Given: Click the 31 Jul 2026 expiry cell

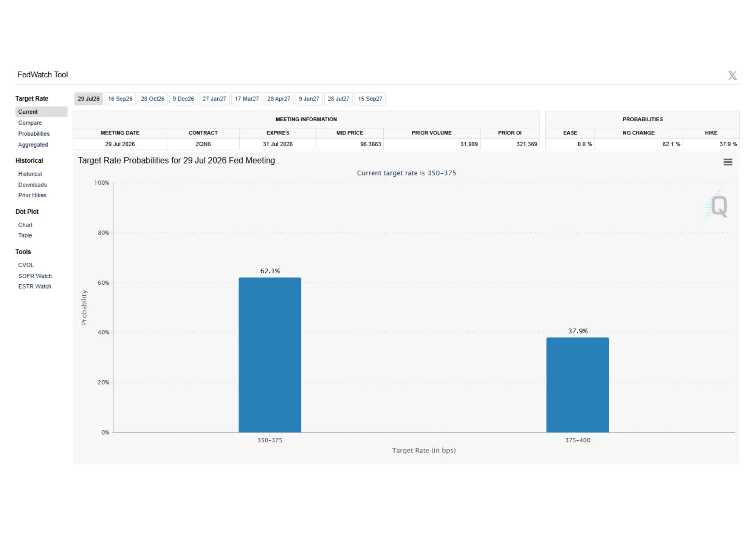Looking at the screenshot, I should 278,144.
